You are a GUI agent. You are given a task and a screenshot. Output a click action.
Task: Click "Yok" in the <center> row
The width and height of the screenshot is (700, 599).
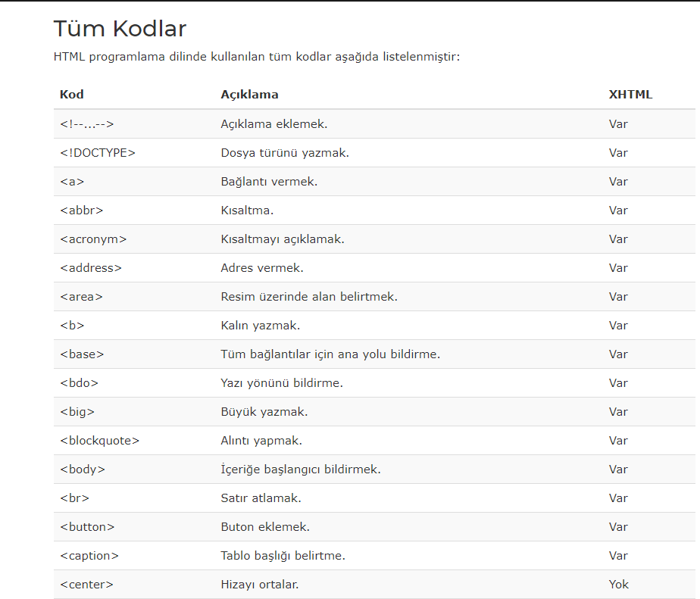(618, 585)
